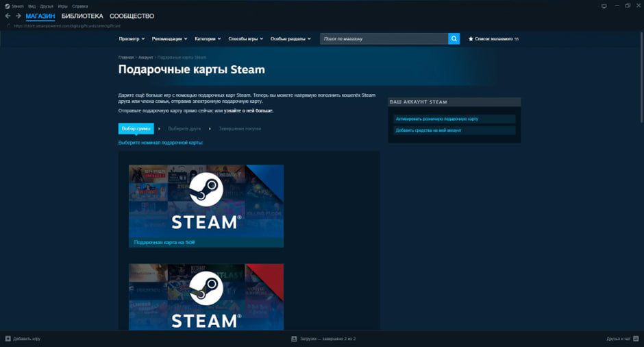Open the Steam menu

click(x=18, y=6)
